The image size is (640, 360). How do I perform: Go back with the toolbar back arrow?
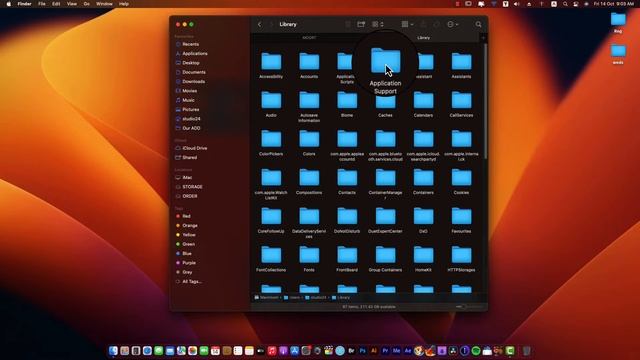coord(260,24)
